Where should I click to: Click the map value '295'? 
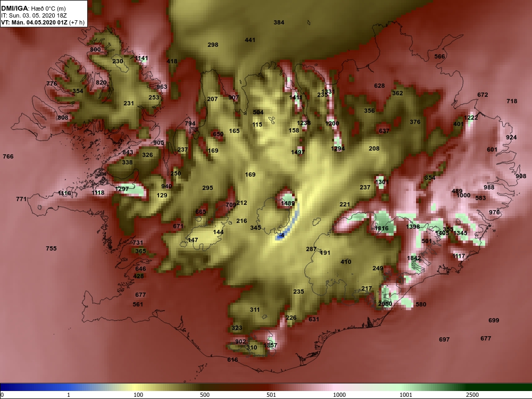point(207,188)
